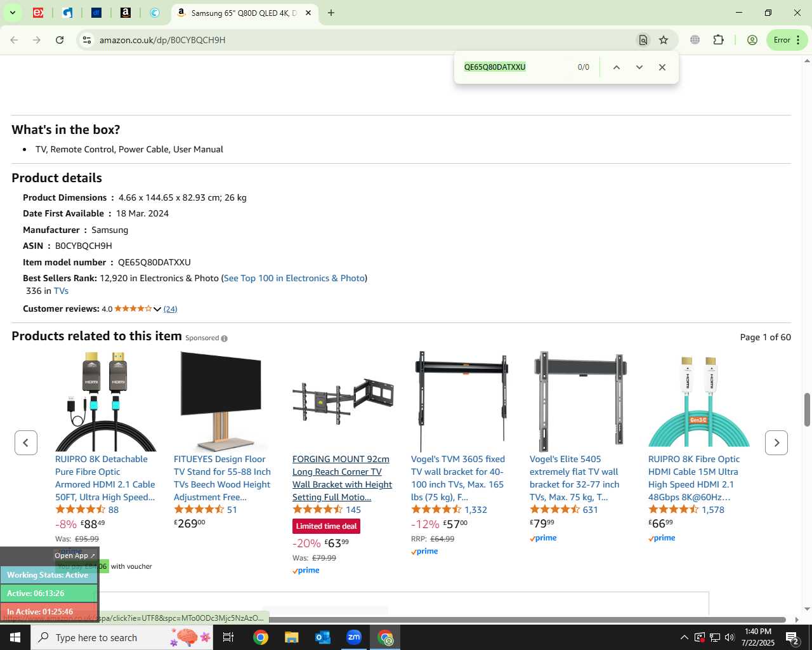Open RUIPRO 8K Detachable HDMI cable image
Screen dimensions: 812x650
tap(105, 401)
